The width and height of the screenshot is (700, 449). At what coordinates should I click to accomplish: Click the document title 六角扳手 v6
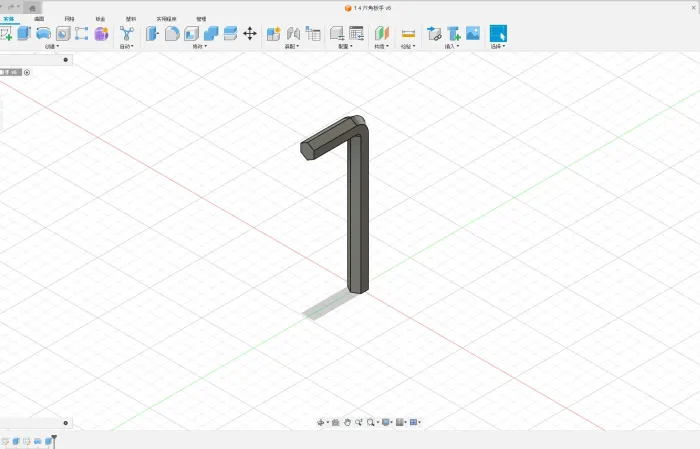click(x=372, y=8)
